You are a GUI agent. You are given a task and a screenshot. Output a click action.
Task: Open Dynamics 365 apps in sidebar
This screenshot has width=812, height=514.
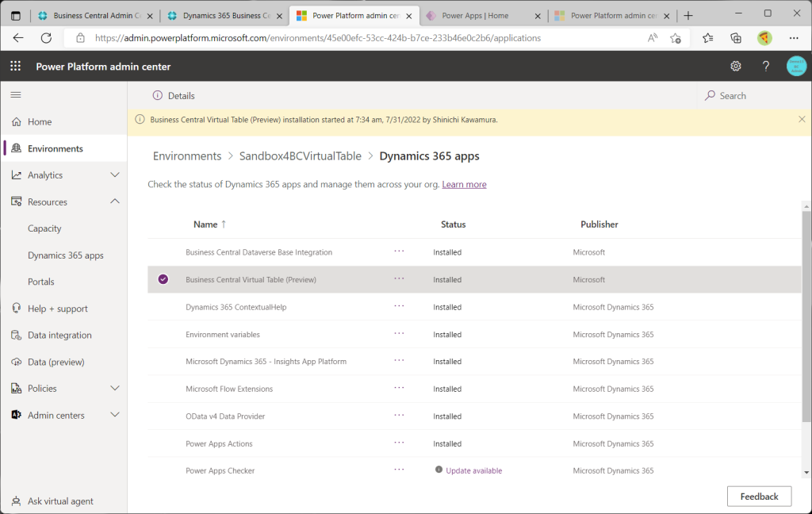pos(66,255)
